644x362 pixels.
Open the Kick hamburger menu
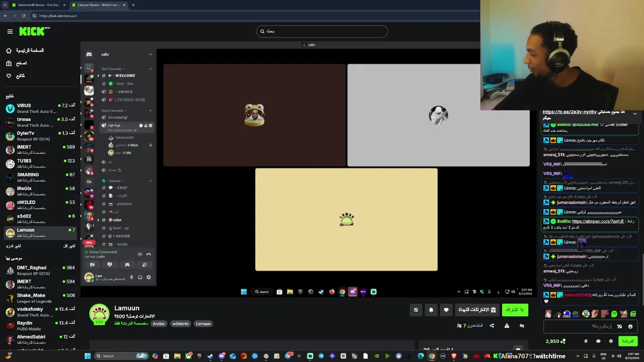coord(10,31)
